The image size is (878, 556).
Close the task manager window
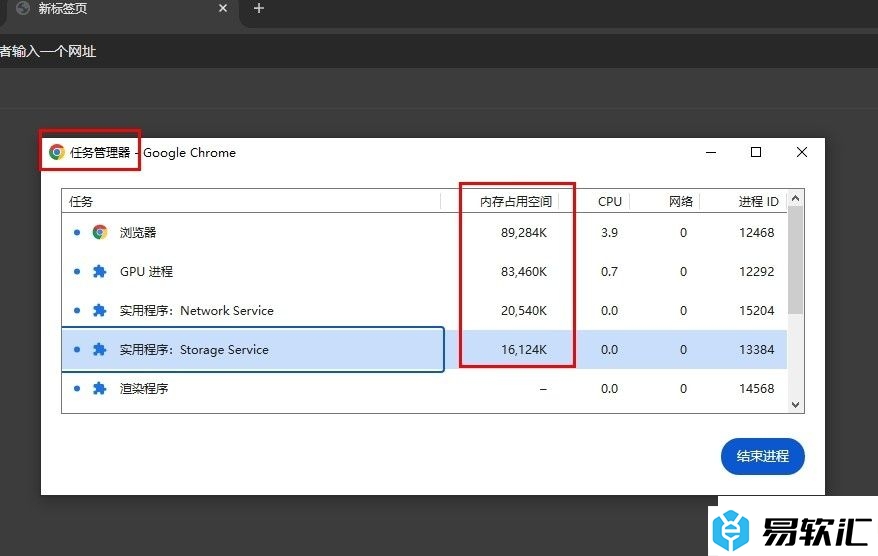(x=802, y=152)
